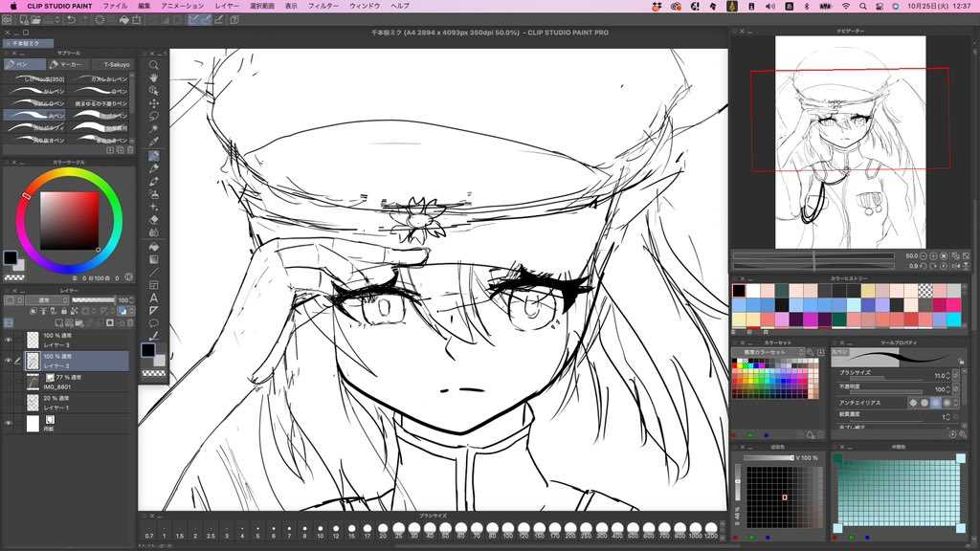Screen dimensions: 980x551
Task: Open the ファイル menu
Action: [x=115, y=6]
